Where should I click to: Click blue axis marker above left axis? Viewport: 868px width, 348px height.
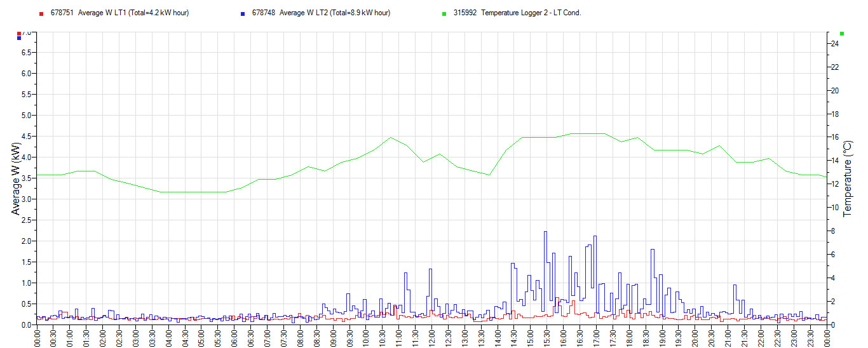tap(19, 38)
